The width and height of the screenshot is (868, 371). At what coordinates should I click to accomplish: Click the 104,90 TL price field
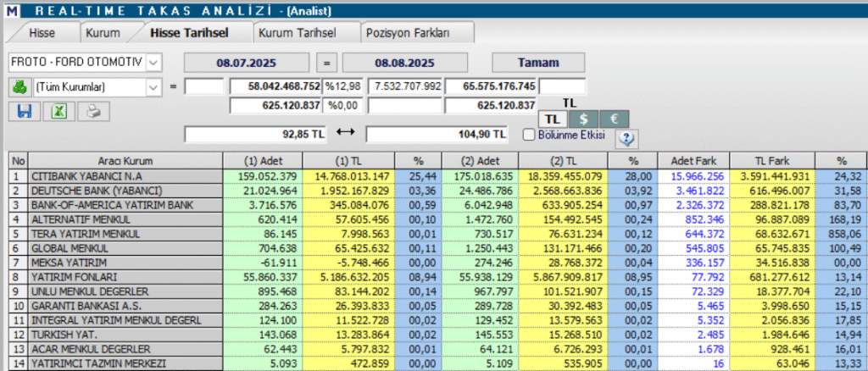(x=437, y=134)
